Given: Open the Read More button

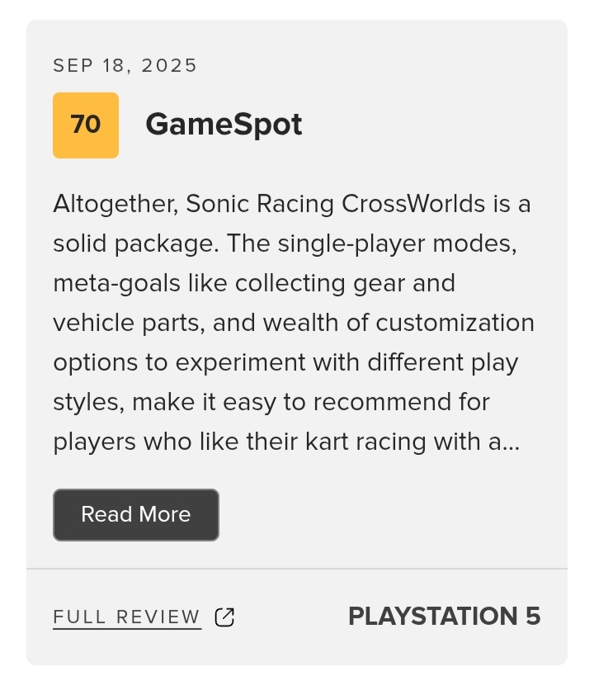Looking at the screenshot, I should pyautogui.click(x=136, y=515).
